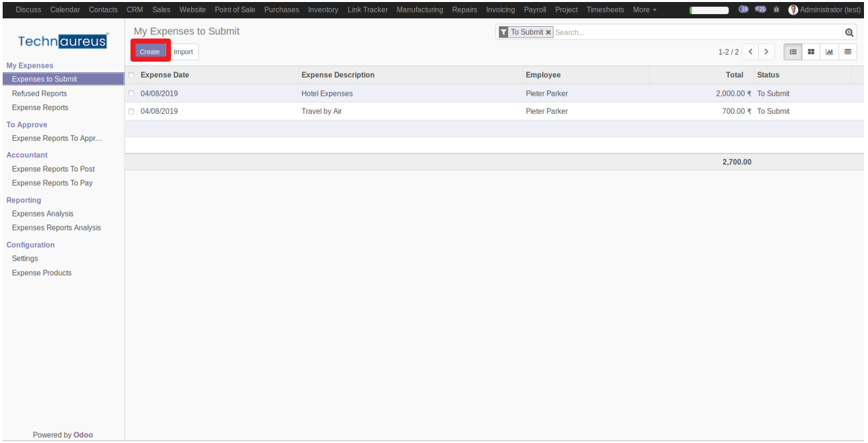Open the Payroll menu
Screen dimensions: 868x443
coord(535,9)
